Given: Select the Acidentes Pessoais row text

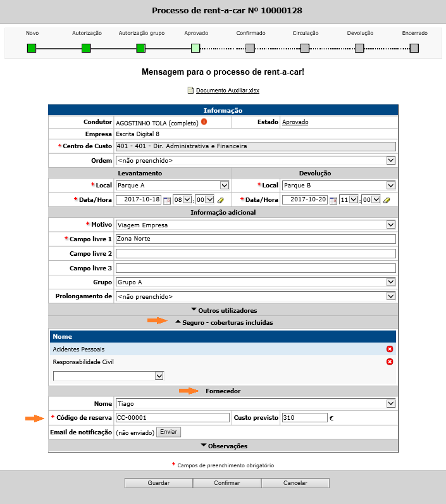Looking at the screenshot, I should pos(78,350).
